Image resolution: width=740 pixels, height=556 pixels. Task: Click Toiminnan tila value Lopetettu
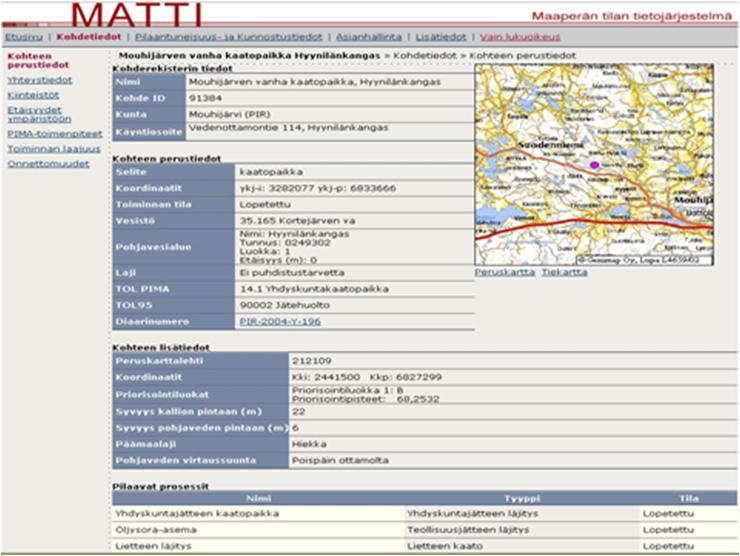click(265, 204)
